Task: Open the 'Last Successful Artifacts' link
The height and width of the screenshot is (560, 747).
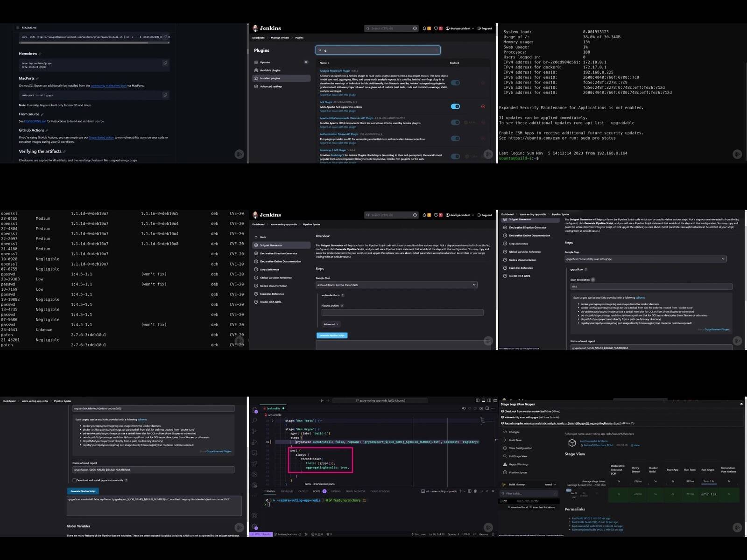Action: pos(593,441)
